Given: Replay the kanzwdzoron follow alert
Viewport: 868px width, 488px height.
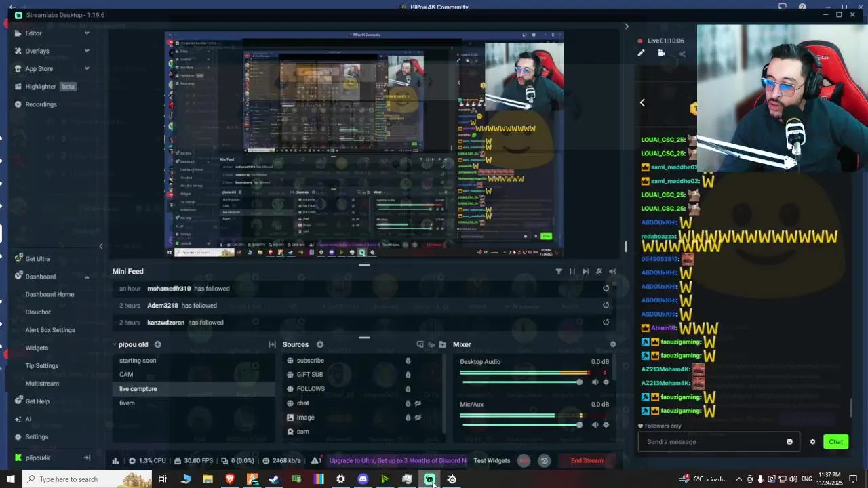Looking at the screenshot, I should [x=606, y=322].
